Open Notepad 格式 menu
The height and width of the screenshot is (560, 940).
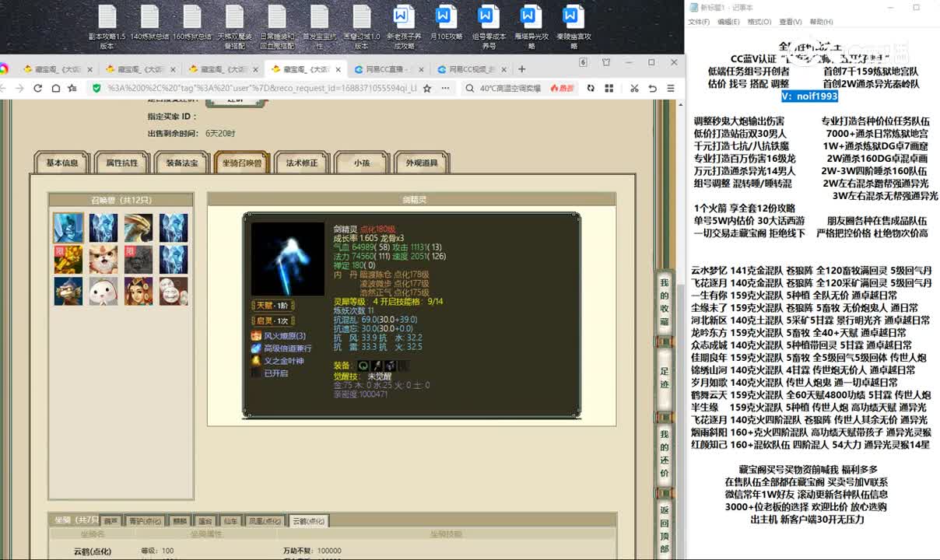pos(759,22)
